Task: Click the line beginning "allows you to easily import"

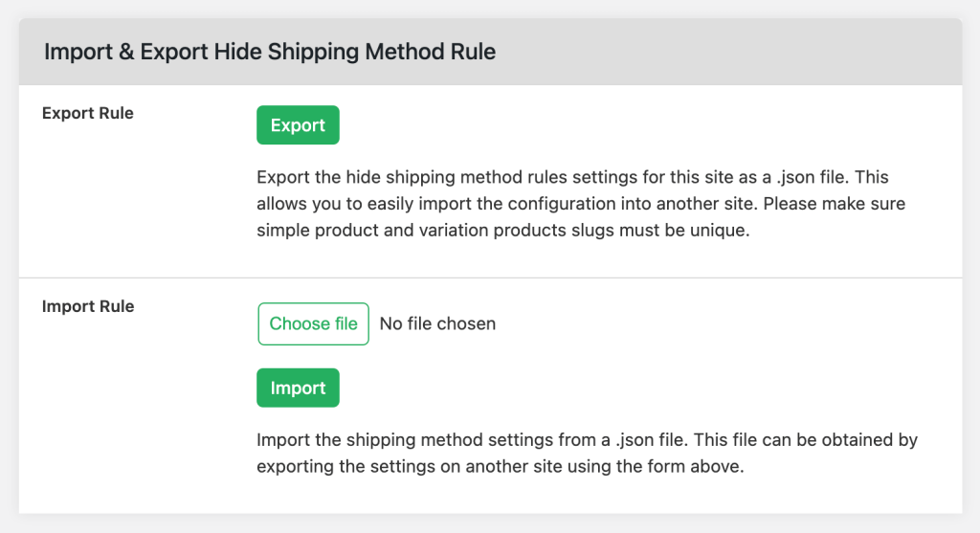Action: (x=581, y=204)
